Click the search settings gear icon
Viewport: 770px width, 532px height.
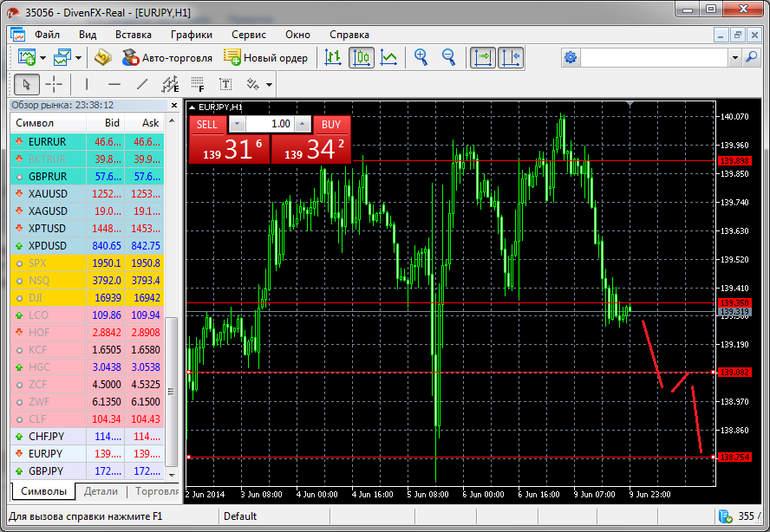[571, 57]
